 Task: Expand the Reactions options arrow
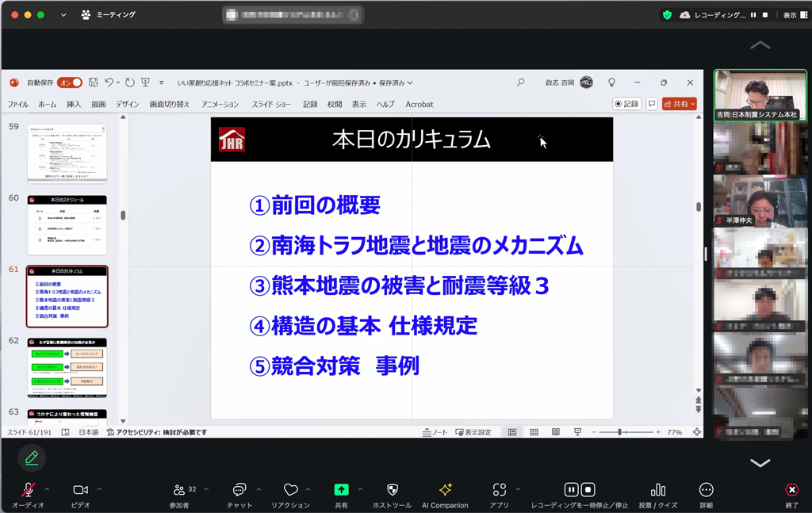point(308,489)
